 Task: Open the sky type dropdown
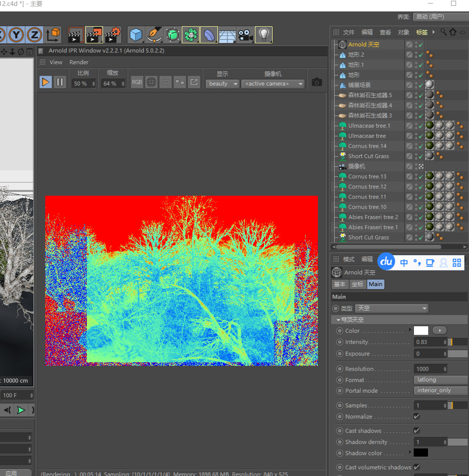click(x=392, y=308)
